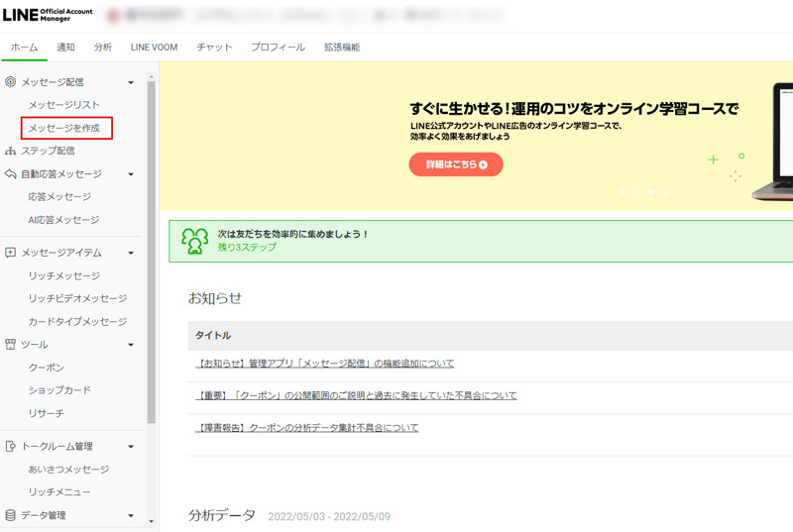Open the 拡張機能 tab
This screenshot has height=532, width=793.
(x=342, y=47)
